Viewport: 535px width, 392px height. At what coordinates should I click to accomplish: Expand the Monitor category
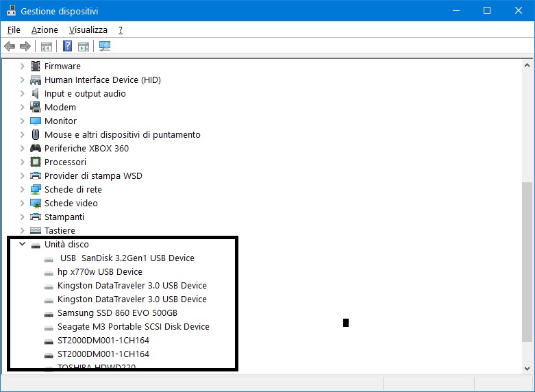pos(22,121)
